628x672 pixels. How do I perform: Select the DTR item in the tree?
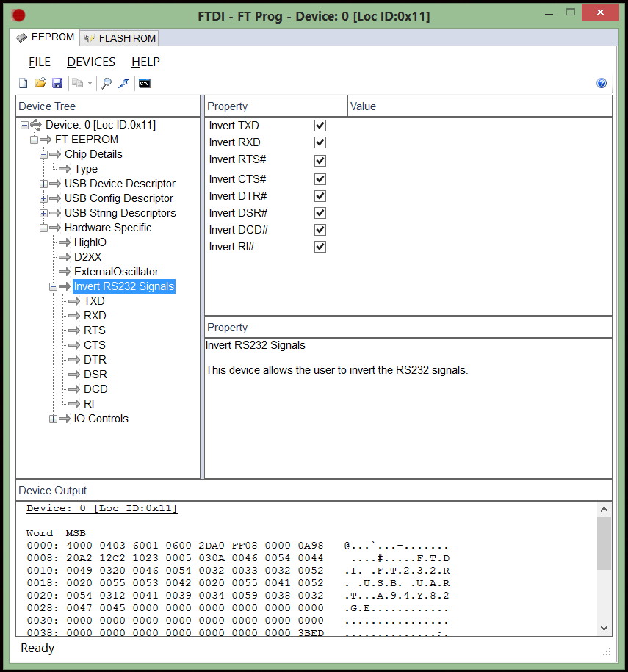click(95, 360)
